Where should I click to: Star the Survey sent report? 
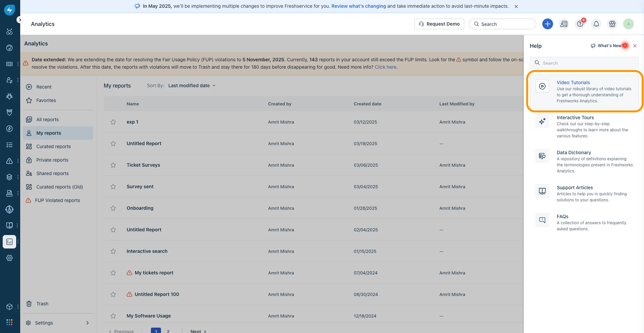(x=113, y=187)
